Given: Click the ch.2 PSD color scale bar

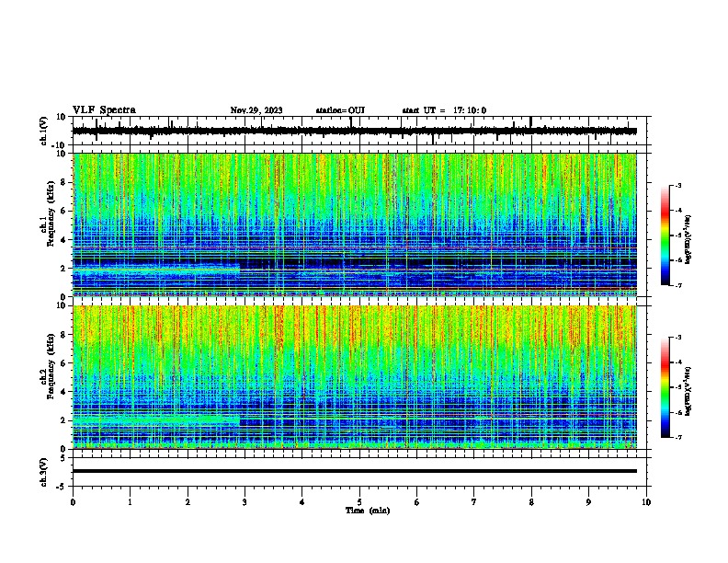Looking at the screenshot, I should tap(665, 387).
